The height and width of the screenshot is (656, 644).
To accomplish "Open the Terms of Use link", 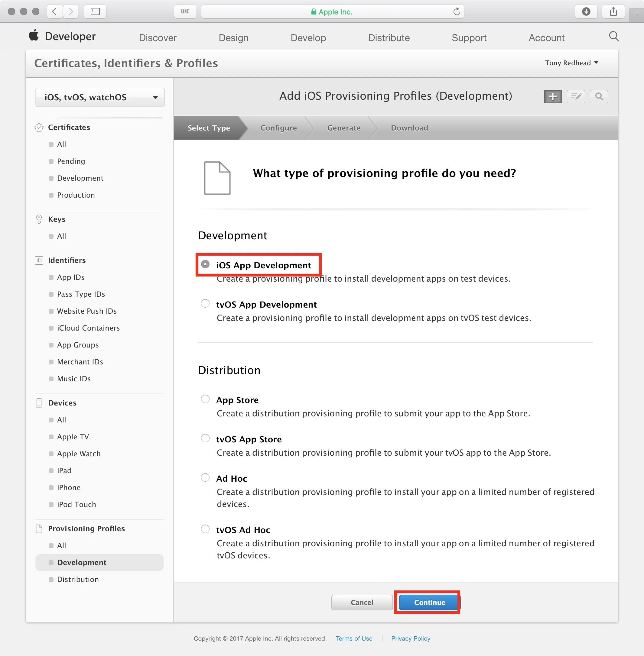I will pos(354,638).
